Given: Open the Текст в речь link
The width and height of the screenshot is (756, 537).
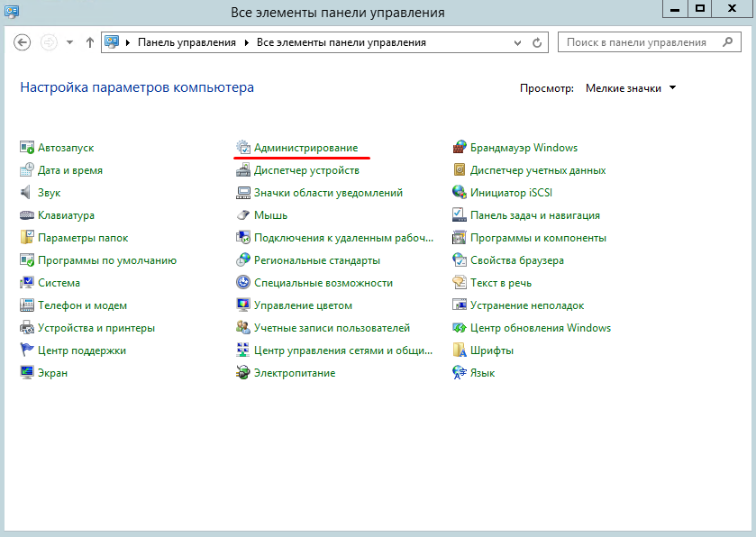Looking at the screenshot, I should (501, 283).
